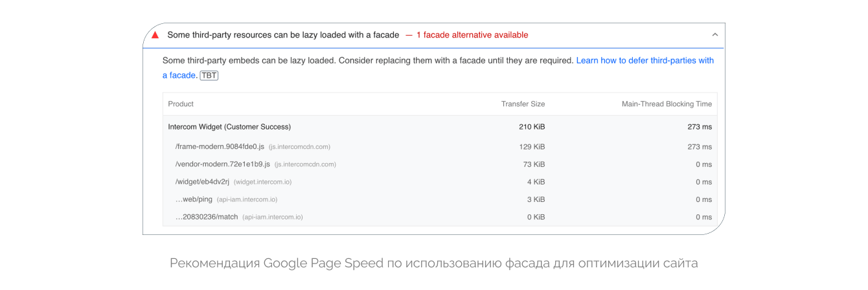Open the …web/ping resource link
The image size is (868, 290).
point(193,199)
